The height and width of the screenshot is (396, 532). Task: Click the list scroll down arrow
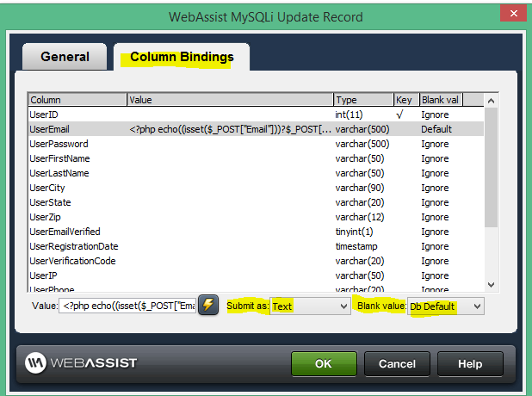pyautogui.click(x=491, y=284)
